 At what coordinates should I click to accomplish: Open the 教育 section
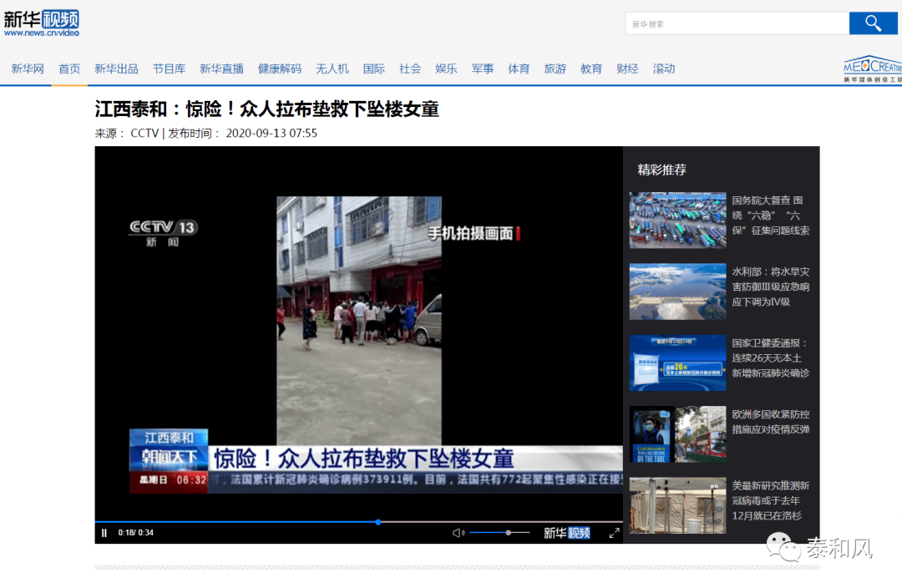591,69
